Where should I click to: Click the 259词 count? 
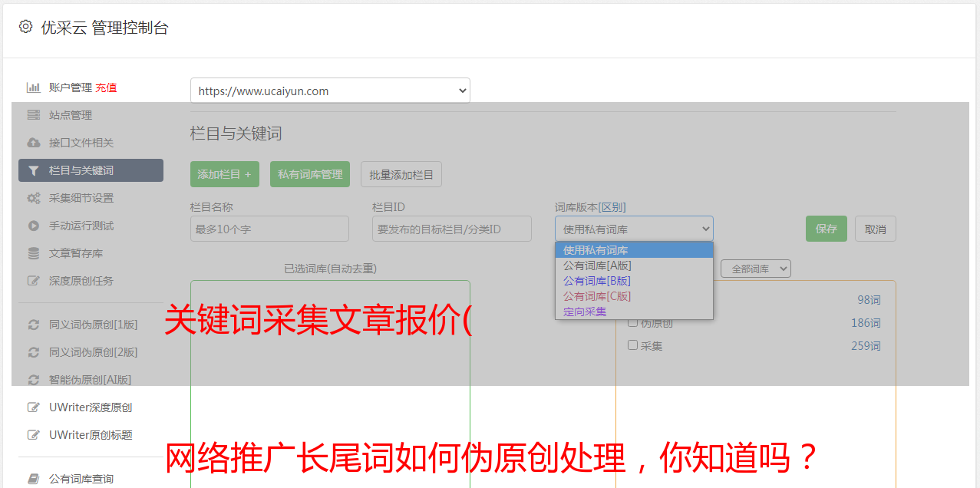tap(866, 346)
